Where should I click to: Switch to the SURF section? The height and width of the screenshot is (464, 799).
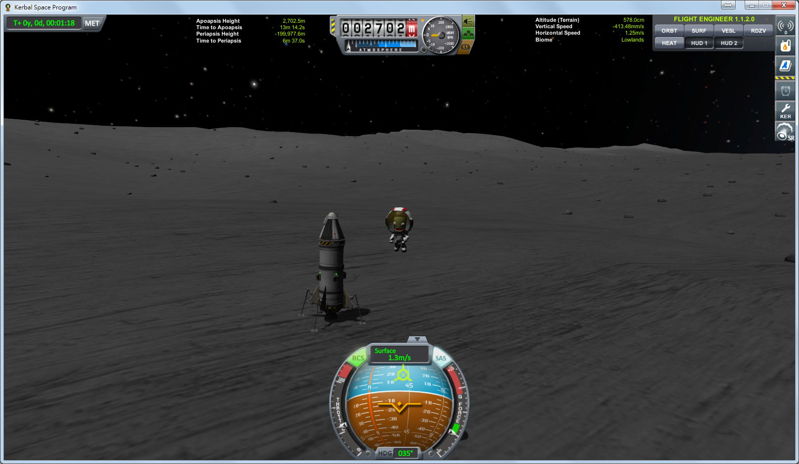[699, 30]
